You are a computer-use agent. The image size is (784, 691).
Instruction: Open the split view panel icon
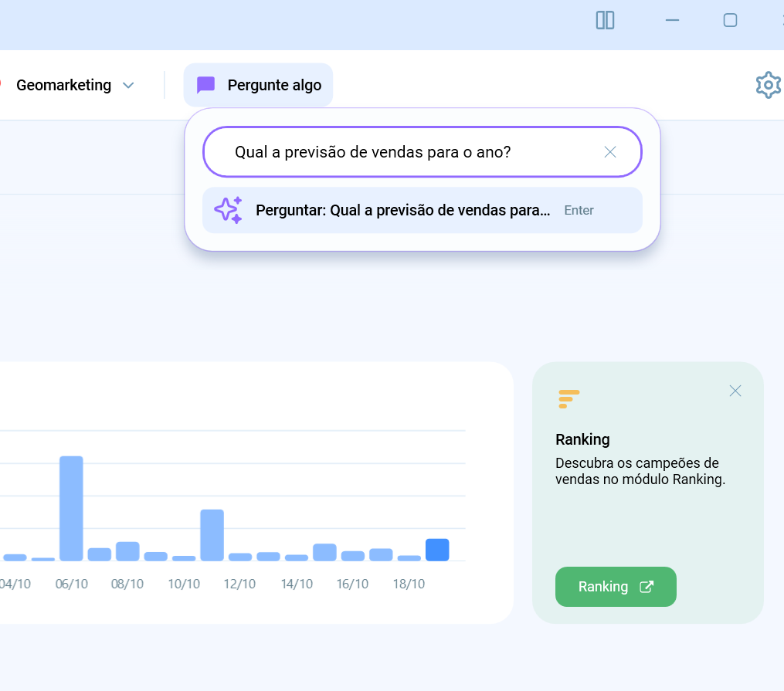(605, 21)
